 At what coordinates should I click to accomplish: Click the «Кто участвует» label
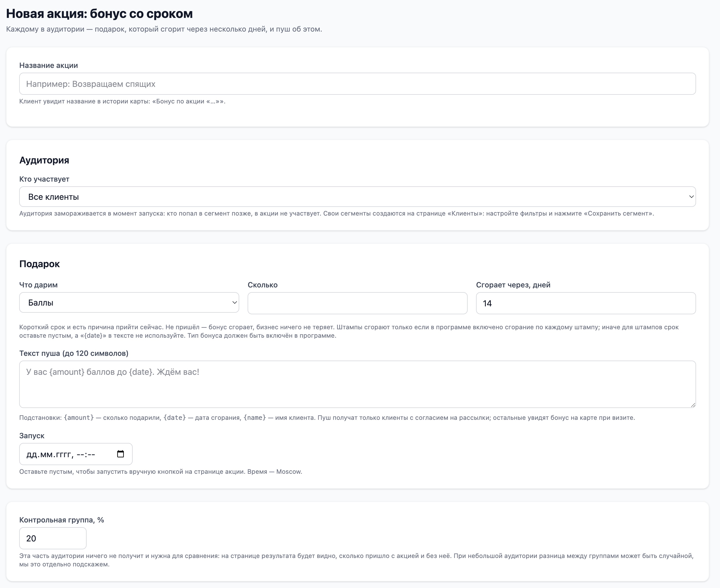[x=44, y=179]
